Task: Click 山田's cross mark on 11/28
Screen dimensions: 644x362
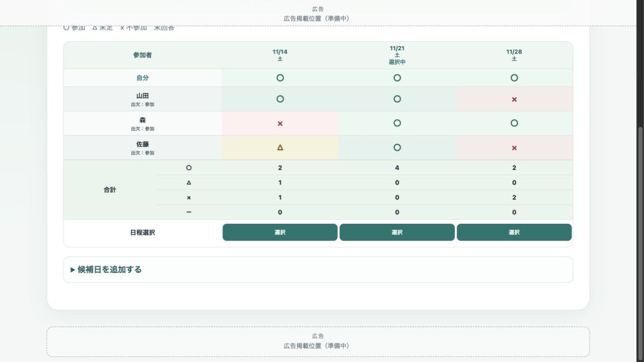Action: tap(514, 100)
